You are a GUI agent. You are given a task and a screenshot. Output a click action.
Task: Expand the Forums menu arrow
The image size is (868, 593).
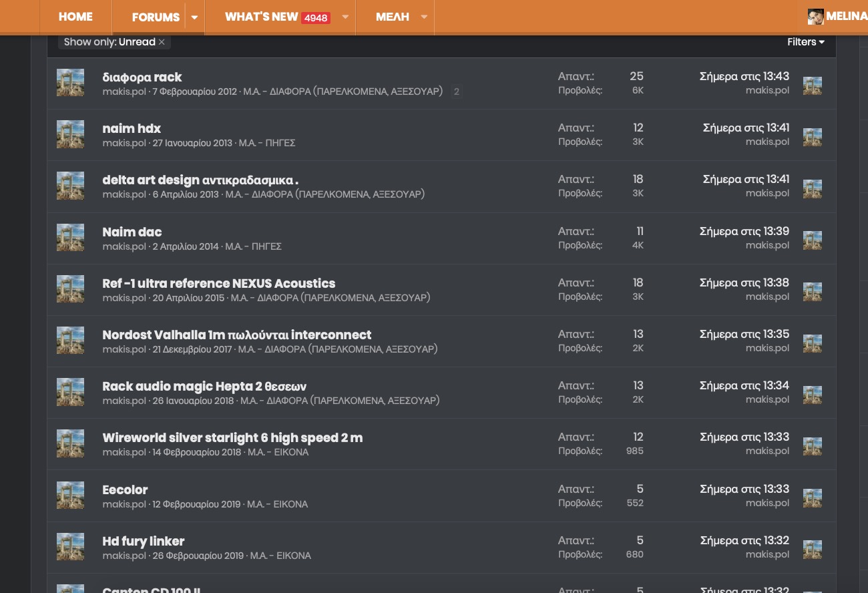[x=194, y=17]
